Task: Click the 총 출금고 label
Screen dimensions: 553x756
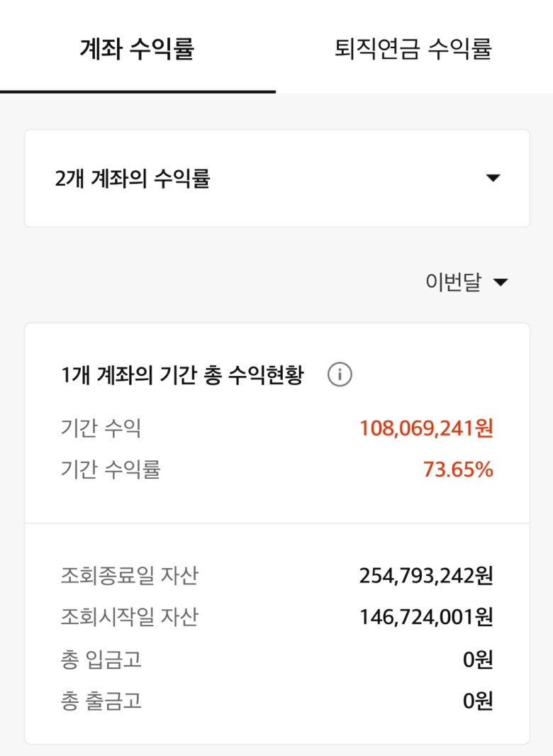Action: [x=101, y=701]
